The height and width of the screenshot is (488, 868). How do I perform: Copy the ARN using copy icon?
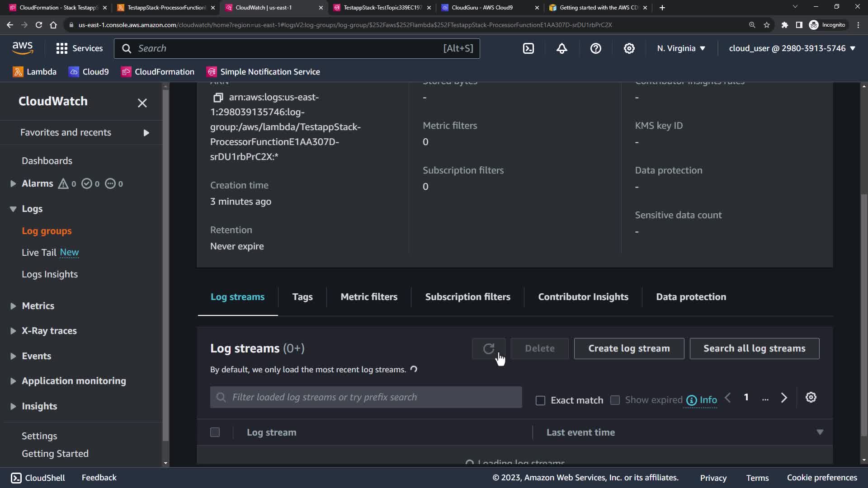pos(218,97)
